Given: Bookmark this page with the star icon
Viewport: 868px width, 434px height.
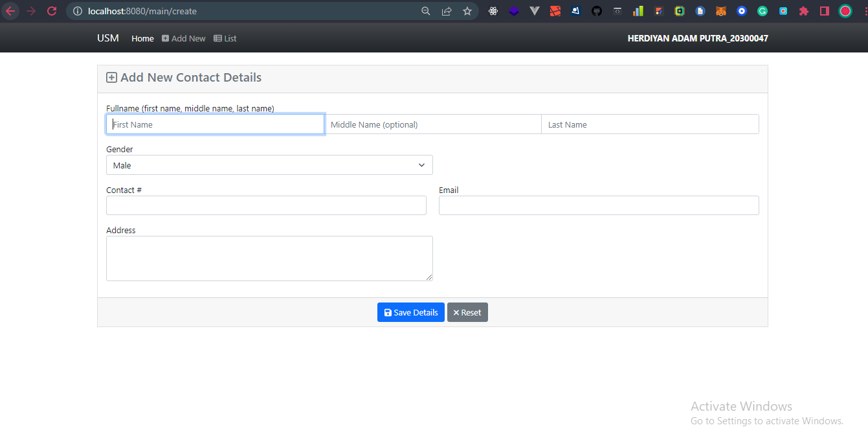Looking at the screenshot, I should (467, 11).
